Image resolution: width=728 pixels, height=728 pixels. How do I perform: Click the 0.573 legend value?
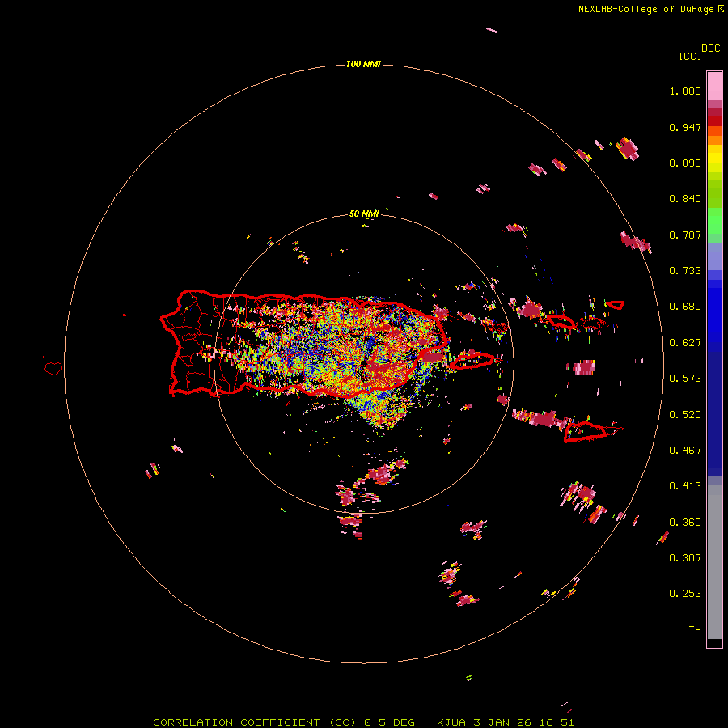[x=685, y=379]
